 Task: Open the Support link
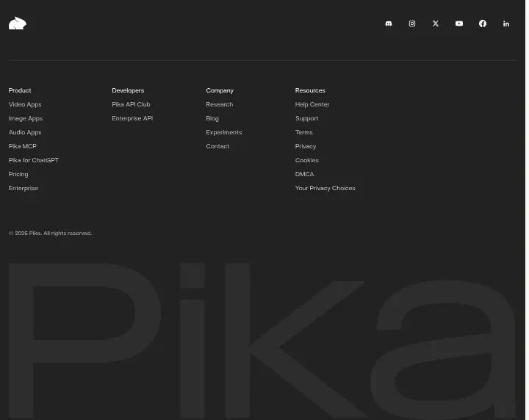pyautogui.click(x=306, y=119)
